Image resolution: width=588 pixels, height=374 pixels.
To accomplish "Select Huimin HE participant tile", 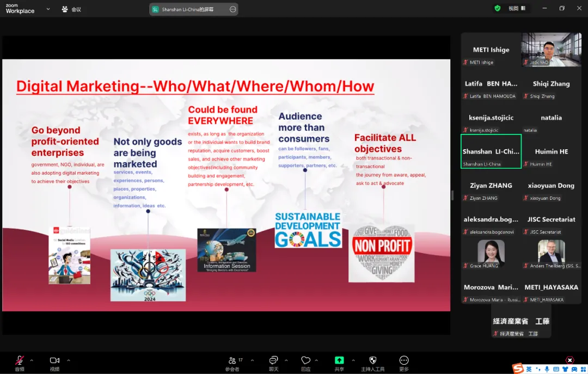I will click(551, 151).
